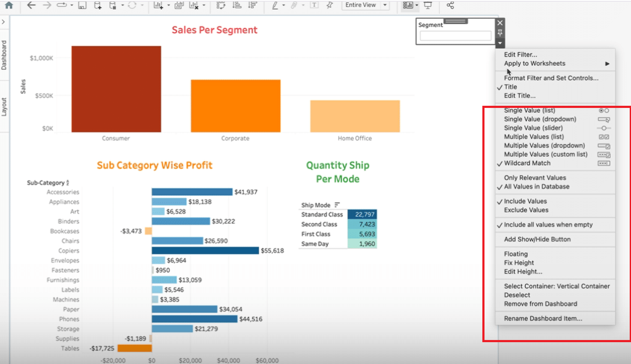
Task: Refresh data using the circular arrow icon
Action: (132, 5)
